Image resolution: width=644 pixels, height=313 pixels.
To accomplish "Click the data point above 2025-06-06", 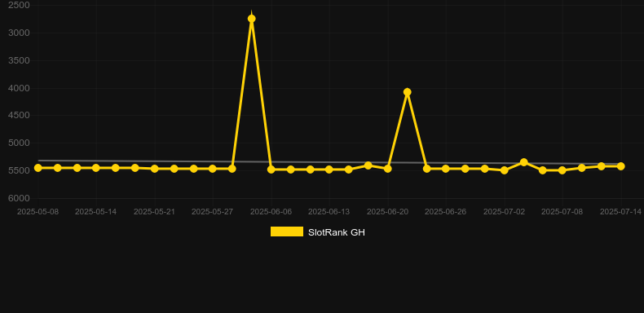I will tap(271, 170).
